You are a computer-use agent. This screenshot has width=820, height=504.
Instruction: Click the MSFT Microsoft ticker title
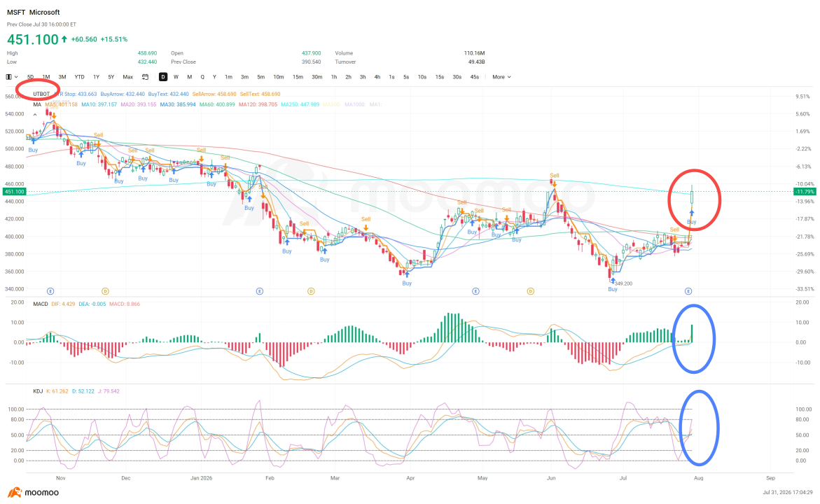click(34, 12)
